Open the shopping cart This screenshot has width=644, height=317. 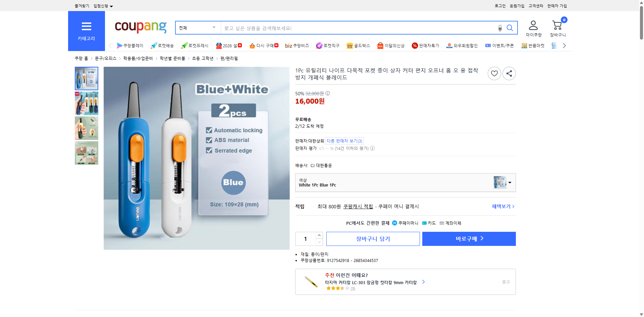tap(557, 25)
